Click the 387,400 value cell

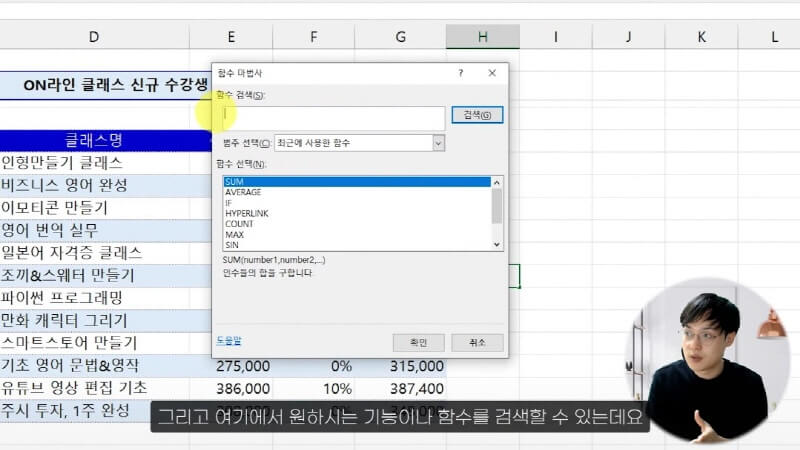[401, 388]
